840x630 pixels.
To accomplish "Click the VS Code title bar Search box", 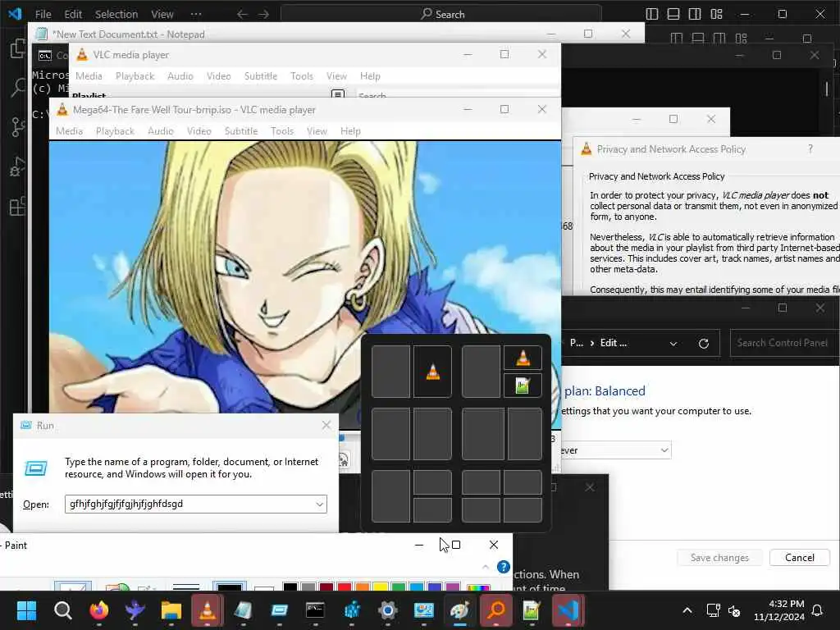I will [441, 15].
